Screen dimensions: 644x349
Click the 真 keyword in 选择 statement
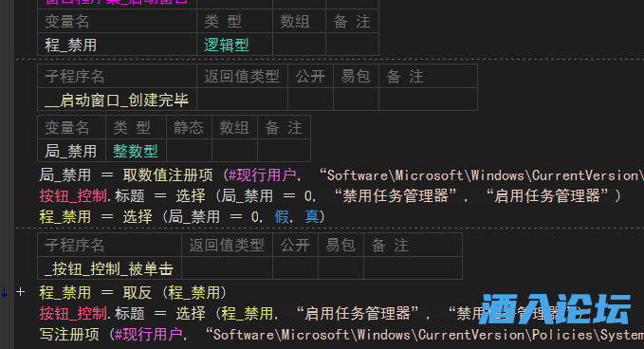click(312, 216)
